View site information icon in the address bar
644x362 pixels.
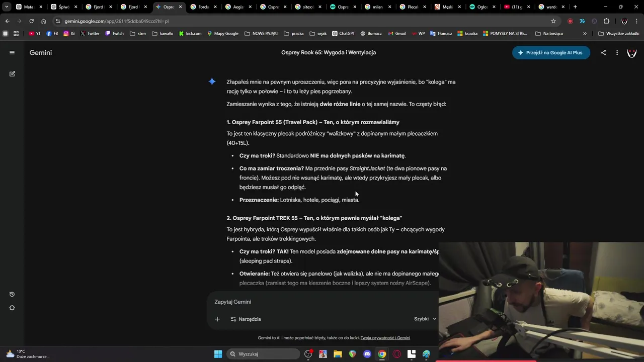[58, 21]
